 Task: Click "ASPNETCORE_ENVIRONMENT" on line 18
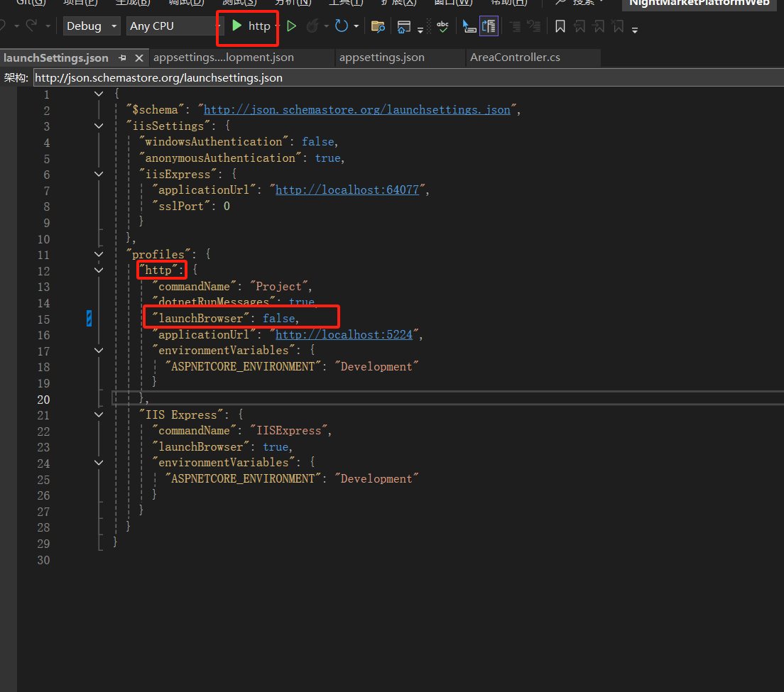click(243, 367)
